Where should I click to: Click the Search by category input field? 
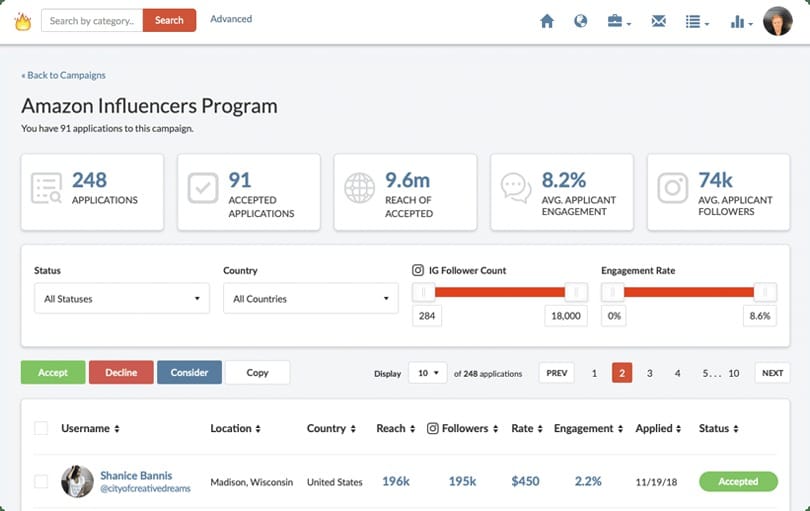click(91, 20)
